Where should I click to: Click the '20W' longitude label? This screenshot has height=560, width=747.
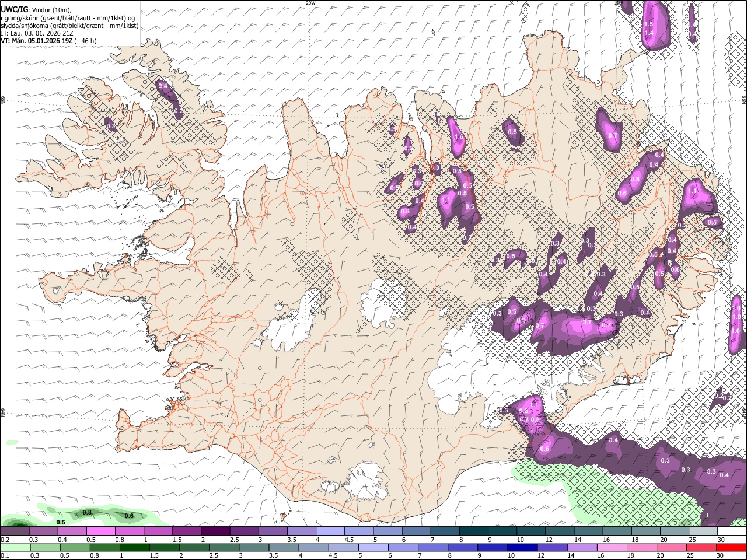point(310,3)
